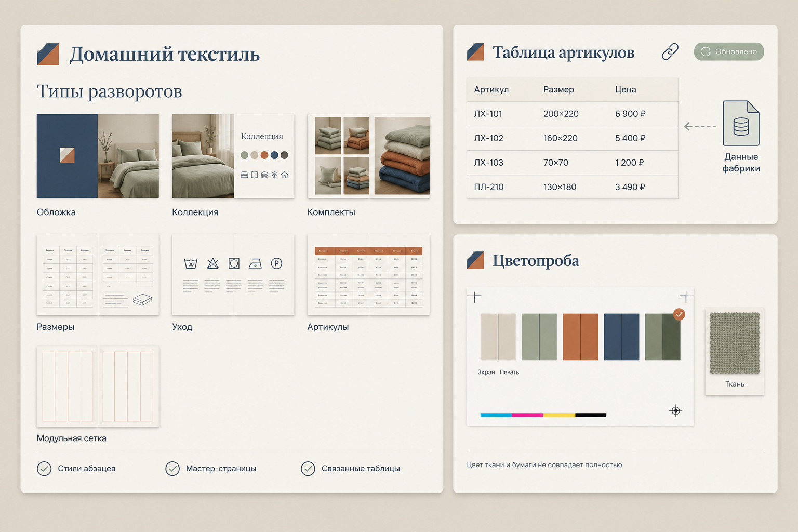This screenshot has width=798, height=532.
Task: Toggle the Мастер-страницы check circle
Action: click(x=172, y=469)
